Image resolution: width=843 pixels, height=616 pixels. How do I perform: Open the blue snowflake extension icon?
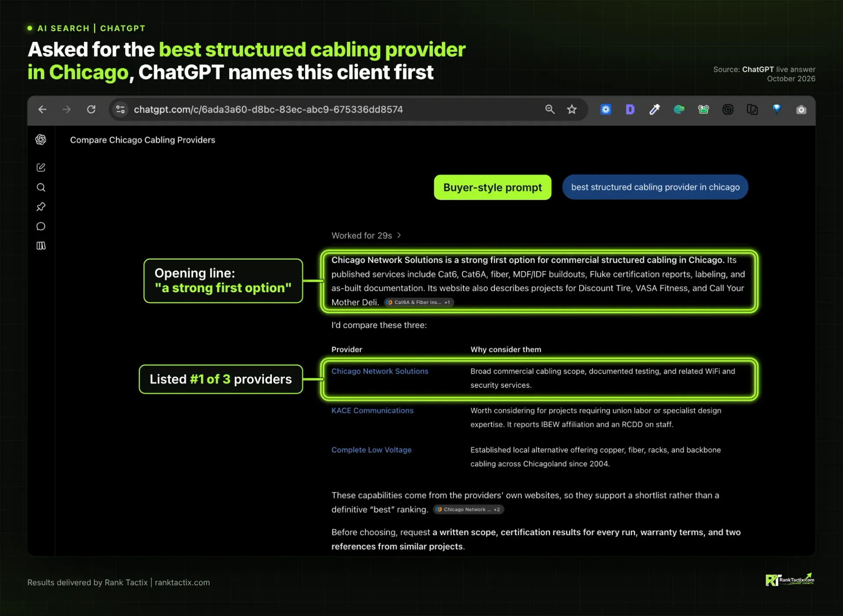tap(606, 109)
